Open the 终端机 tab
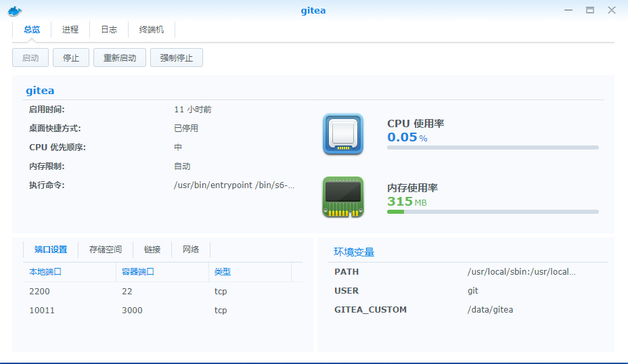 151,30
